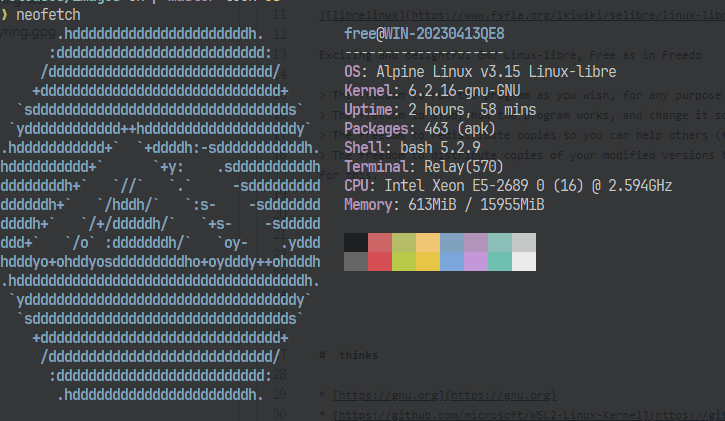Select the Shell line bash 5.2.9

[412, 147]
